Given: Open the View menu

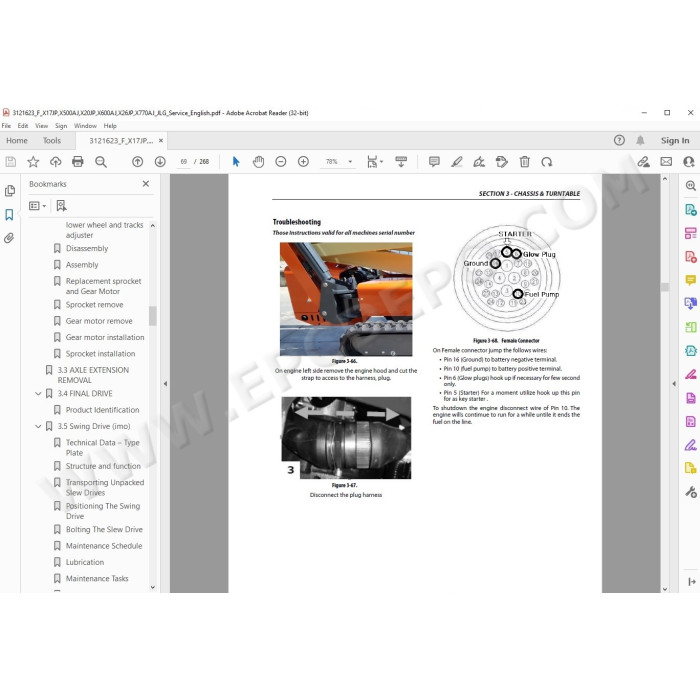Looking at the screenshot, I should pyautogui.click(x=42, y=126).
